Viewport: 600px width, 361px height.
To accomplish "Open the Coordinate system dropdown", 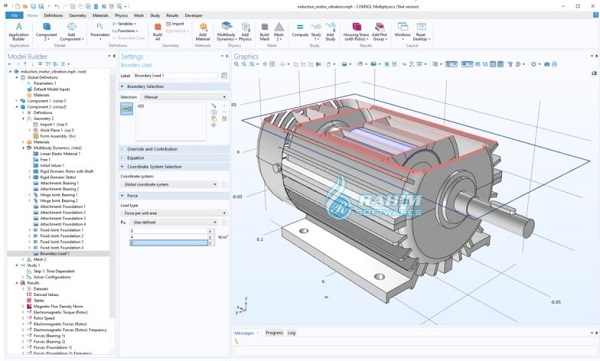I will (170, 185).
